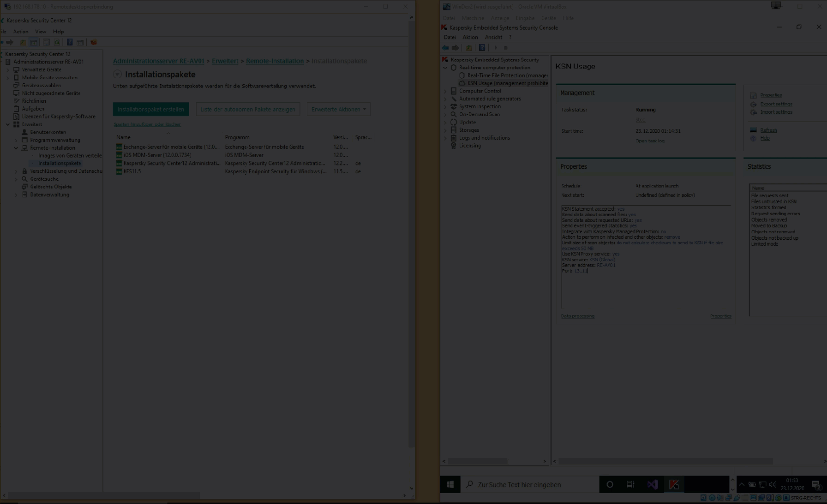
Task: Select the Licensing tree item
Action: (470, 146)
